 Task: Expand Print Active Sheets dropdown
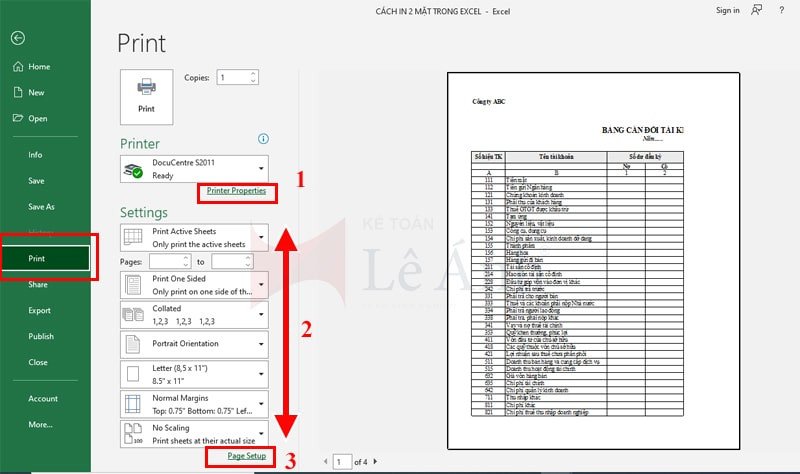click(x=194, y=238)
